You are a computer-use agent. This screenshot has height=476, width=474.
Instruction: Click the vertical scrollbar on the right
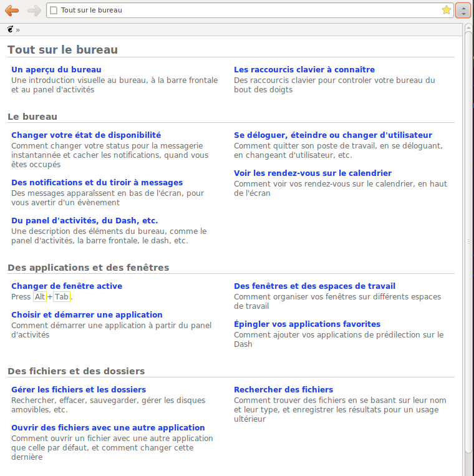pos(468,241)
